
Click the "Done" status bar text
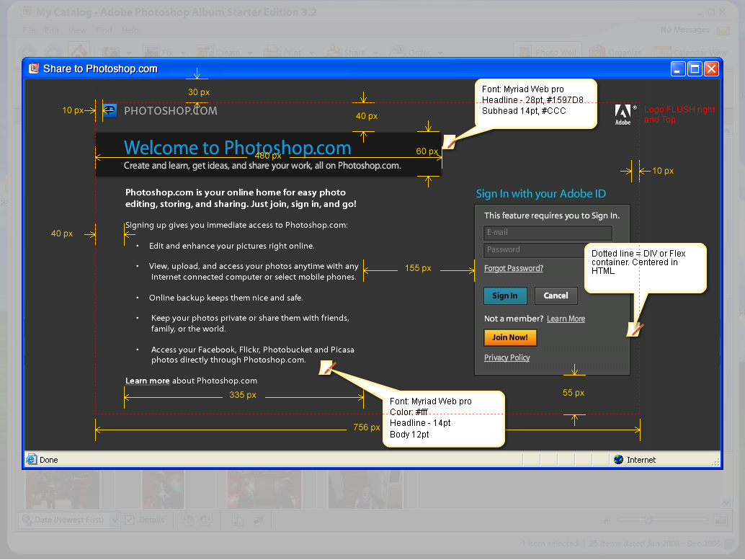coord(49,460)
